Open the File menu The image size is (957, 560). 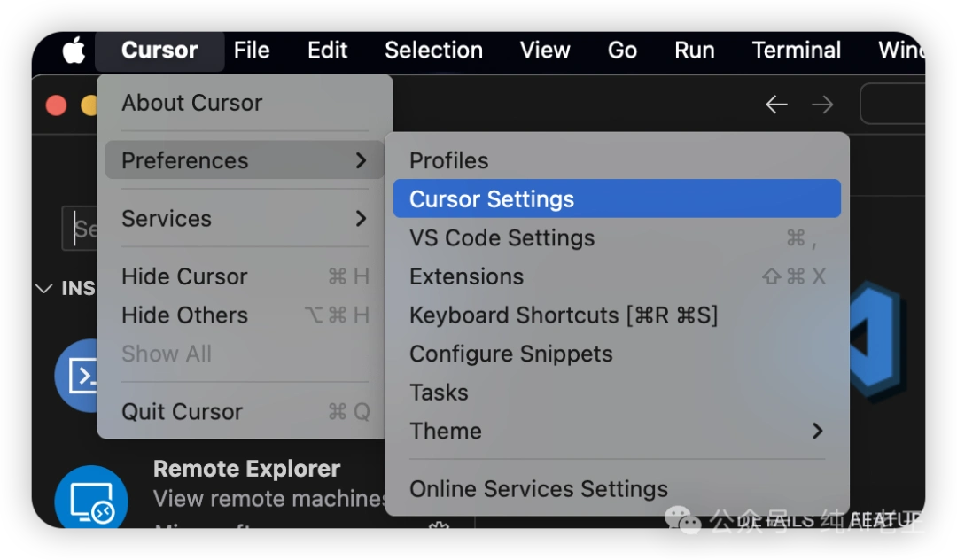click(252, 51)
